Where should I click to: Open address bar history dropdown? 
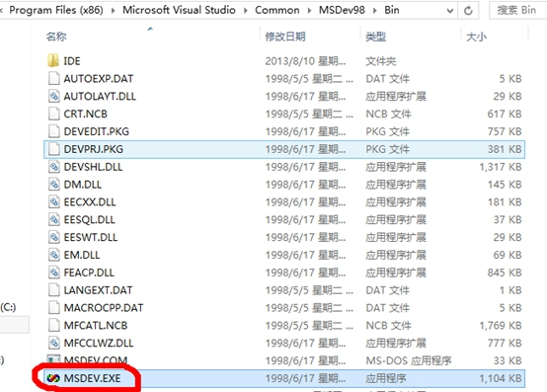[x=450, y=11]
